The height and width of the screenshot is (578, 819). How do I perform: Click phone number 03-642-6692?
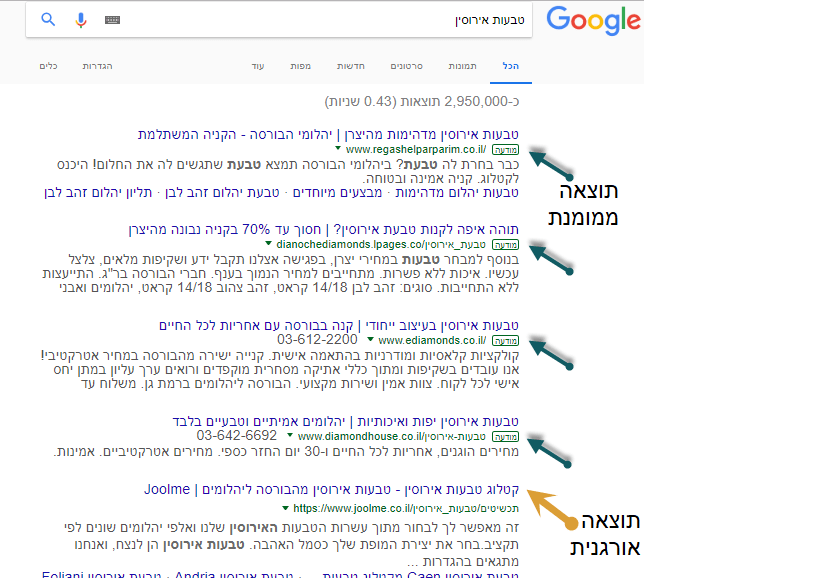pos(237,435)
